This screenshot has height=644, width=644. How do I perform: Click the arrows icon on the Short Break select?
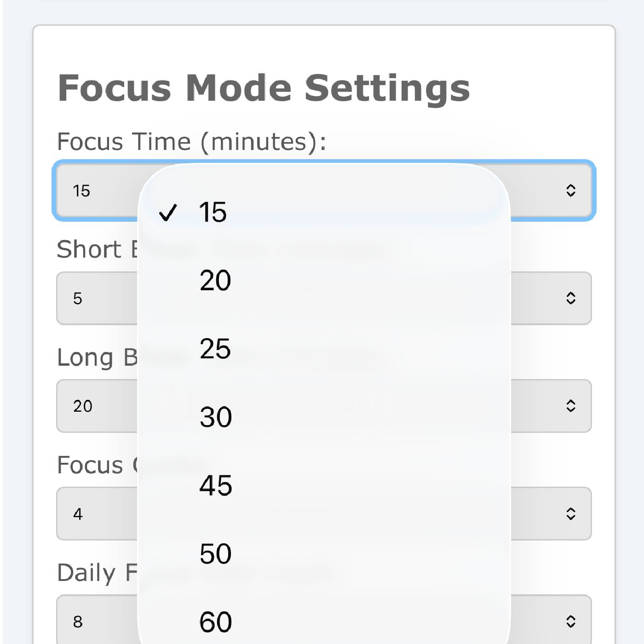(x=570, y=298)
